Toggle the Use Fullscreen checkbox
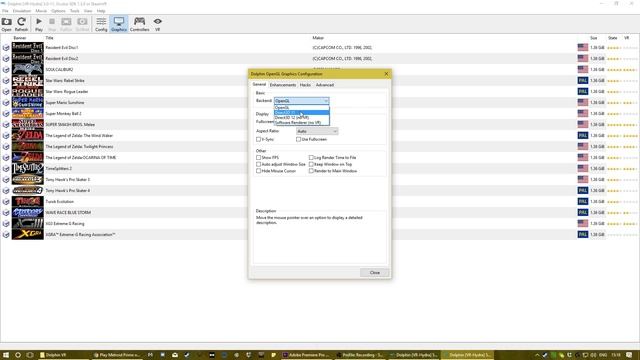Screen dimensions: 640x360 (x=298, y=139)
